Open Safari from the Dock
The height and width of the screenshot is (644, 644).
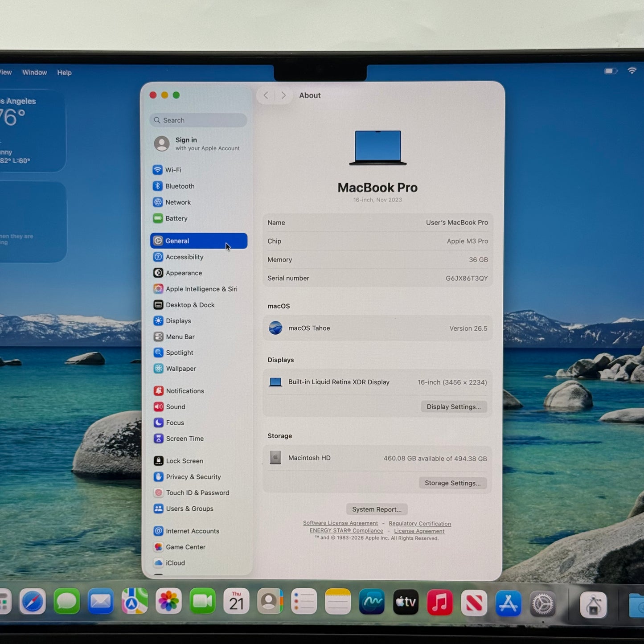coord(33,601)
